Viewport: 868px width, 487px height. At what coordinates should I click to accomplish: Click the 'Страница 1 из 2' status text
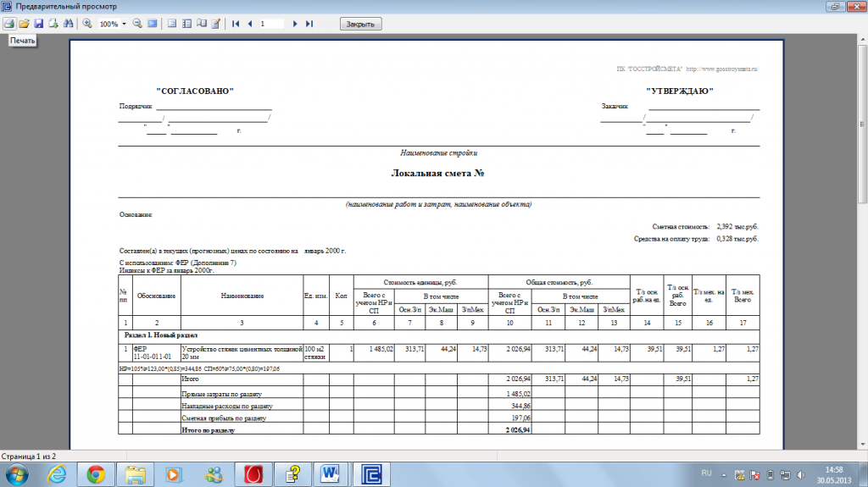point(28,456)
